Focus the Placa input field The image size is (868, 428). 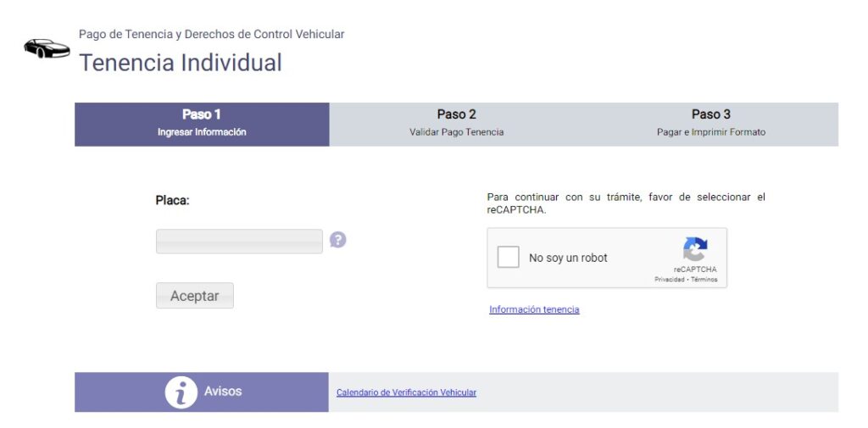pos(239,242)
